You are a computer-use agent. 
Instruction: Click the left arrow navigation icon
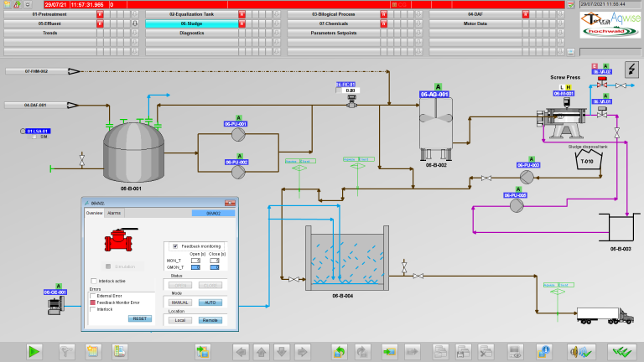click(241, 351)
